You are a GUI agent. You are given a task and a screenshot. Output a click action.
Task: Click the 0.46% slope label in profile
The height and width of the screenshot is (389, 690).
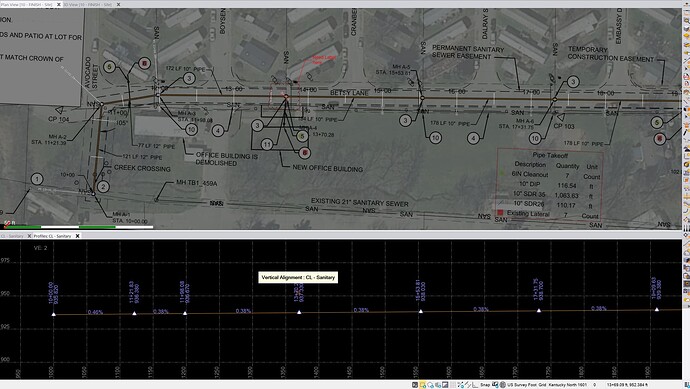[x=95, y=312]
